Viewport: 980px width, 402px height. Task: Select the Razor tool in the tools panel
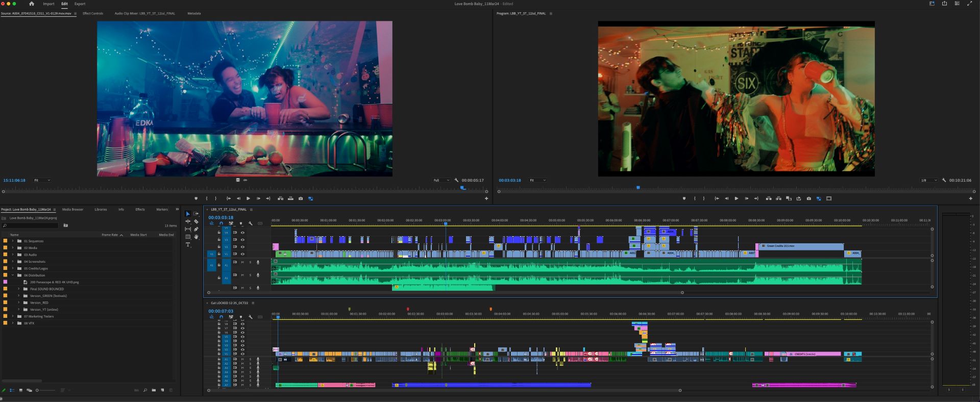coord(196,221)
